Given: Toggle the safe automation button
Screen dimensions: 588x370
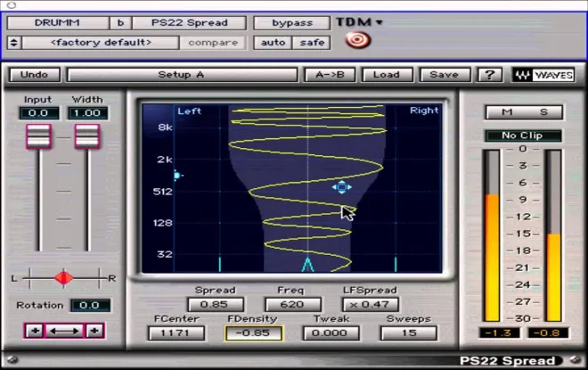Looking at the screenshot, I should click(312, 43).
